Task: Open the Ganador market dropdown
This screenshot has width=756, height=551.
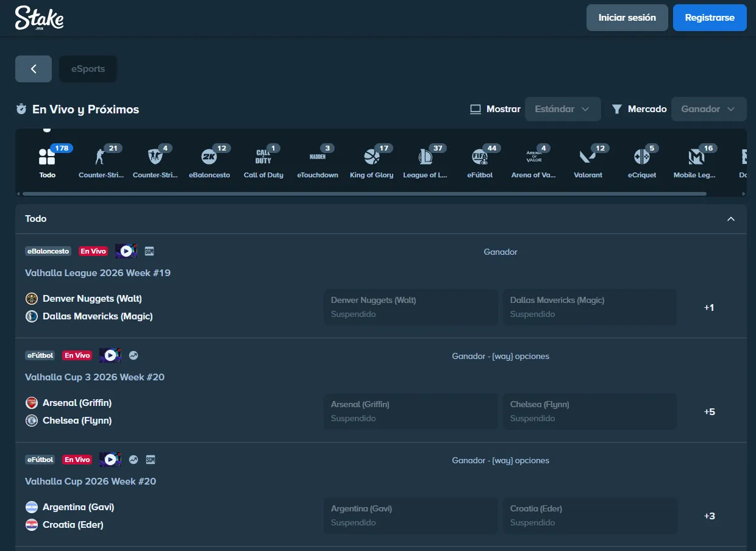Action: tap(708, 109)
